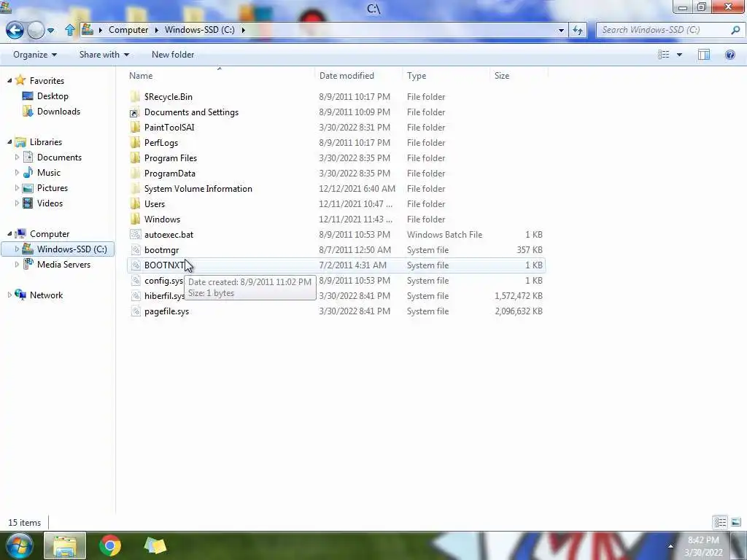Open the address bar history dropdown
The image size is (747, 560).
[x=561, y=30]
